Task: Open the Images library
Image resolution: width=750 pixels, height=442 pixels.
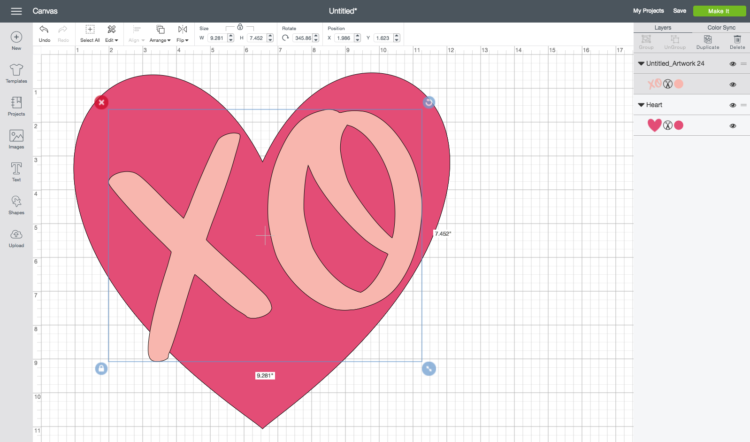Action: [16, 139]
